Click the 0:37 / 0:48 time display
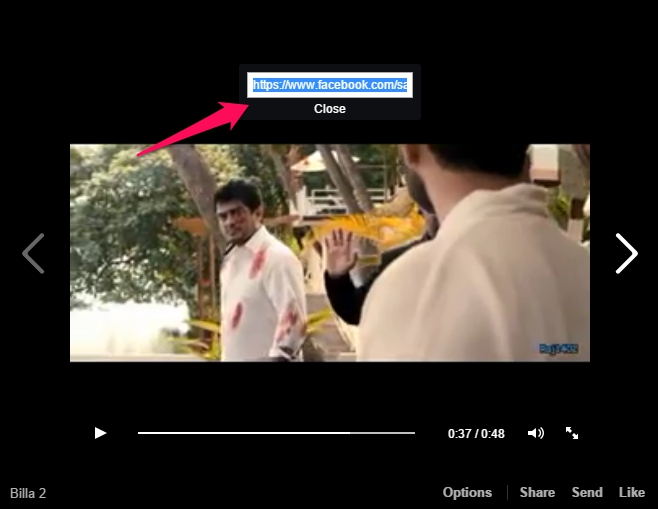658x509 pixels. [x=476, y=433]
